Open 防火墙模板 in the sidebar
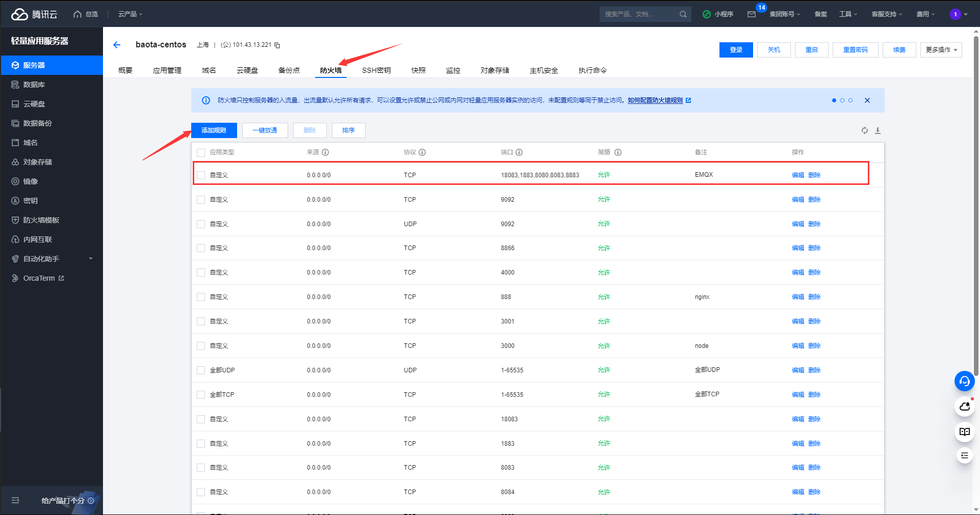Image resolution: width=980 pixels, height=515 pixels. [x=51, y=220]
